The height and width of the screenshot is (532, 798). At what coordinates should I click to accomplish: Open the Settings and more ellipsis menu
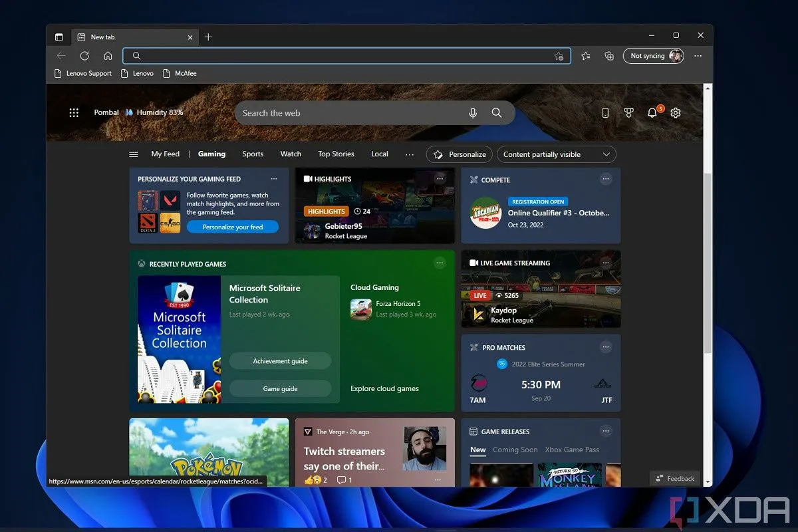click(x=698, y=56)
